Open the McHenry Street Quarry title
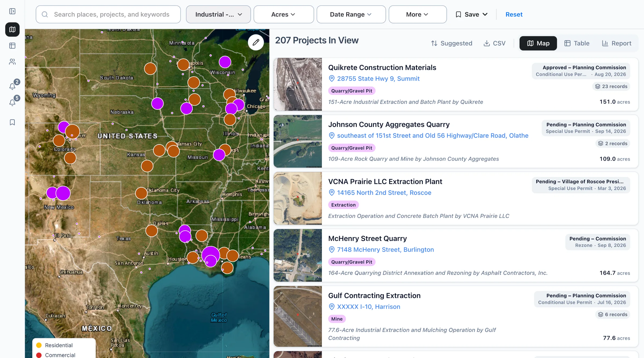Image resolution: width=644 pixels, height=358 pixels. [x=367, y=238]
